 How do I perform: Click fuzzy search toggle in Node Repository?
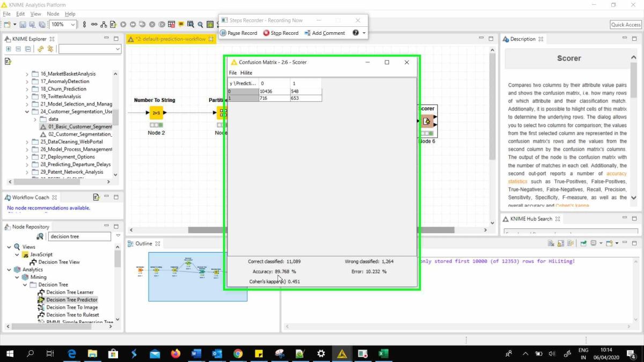coord(40,237)
